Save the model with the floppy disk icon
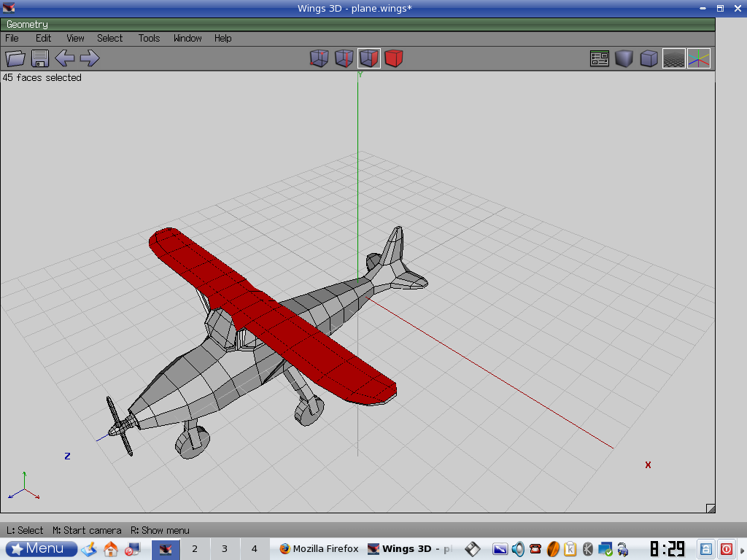The width and height of the screenshot is (747, 560). click(40, 58)
